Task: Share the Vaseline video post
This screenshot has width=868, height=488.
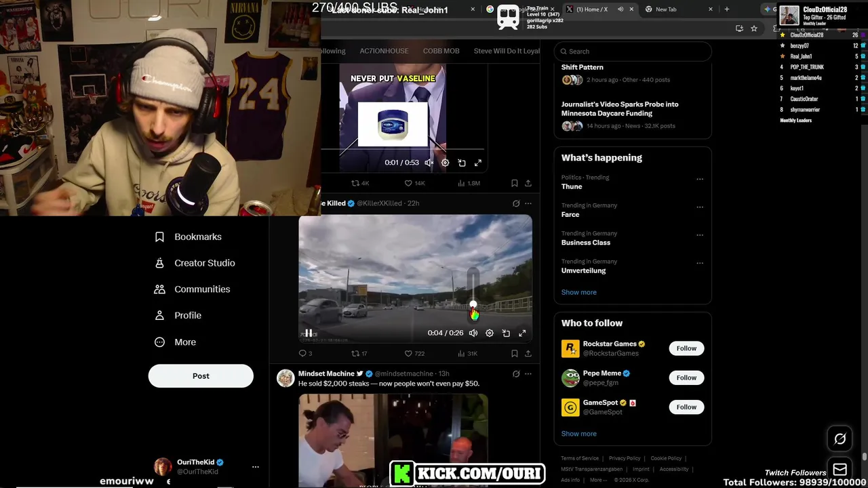Action: coord(528,183)
